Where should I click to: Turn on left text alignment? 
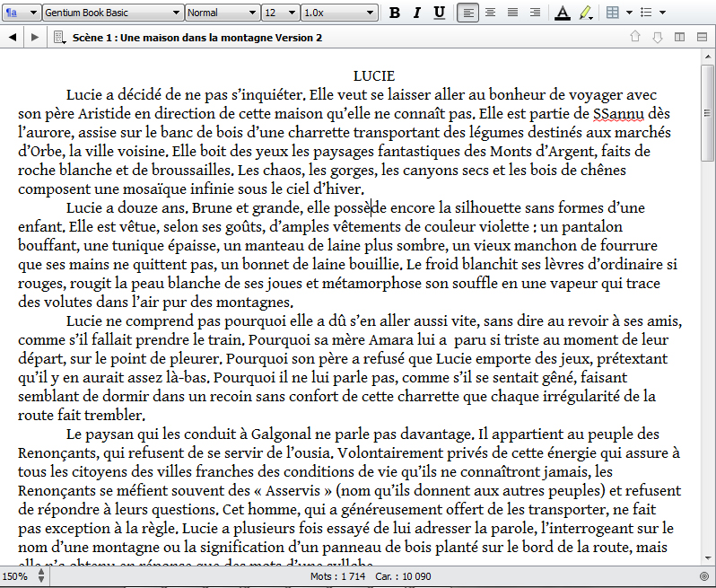point(468,13)
